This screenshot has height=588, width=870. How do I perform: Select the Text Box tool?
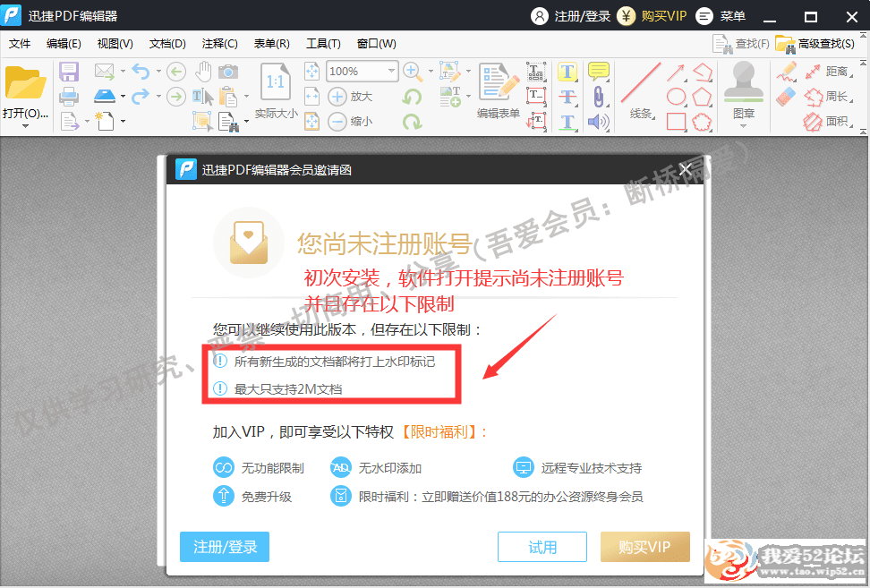coord(536,96)
